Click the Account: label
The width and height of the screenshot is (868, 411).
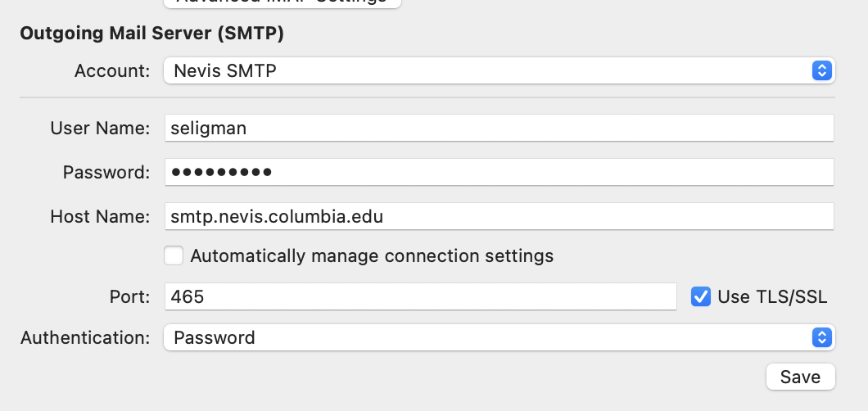click(112, 71)
